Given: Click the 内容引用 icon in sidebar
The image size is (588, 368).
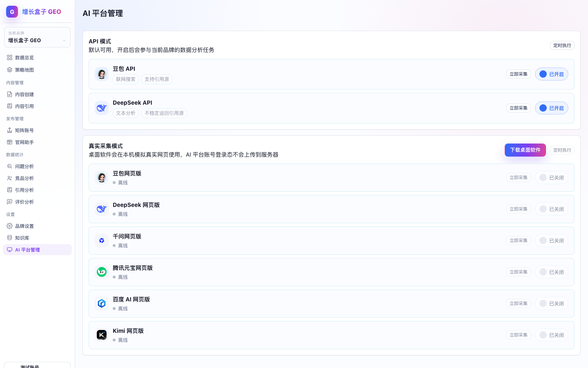Looking at the screenshot, I should [x=9, y=106].
